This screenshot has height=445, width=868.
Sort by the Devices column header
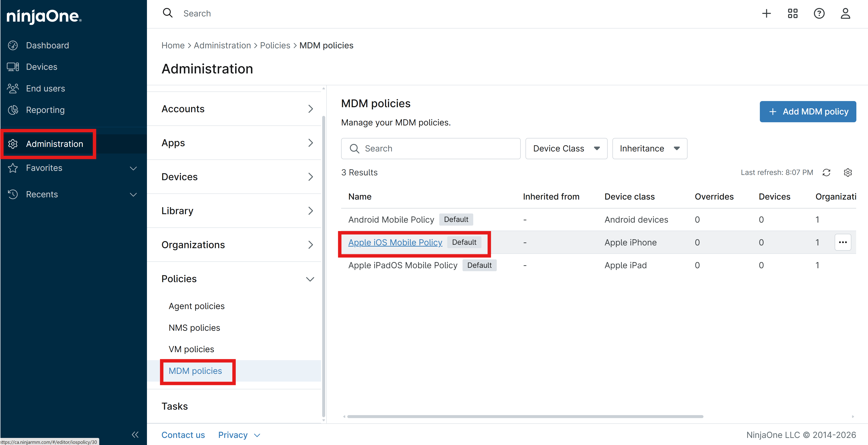[774, 196]
